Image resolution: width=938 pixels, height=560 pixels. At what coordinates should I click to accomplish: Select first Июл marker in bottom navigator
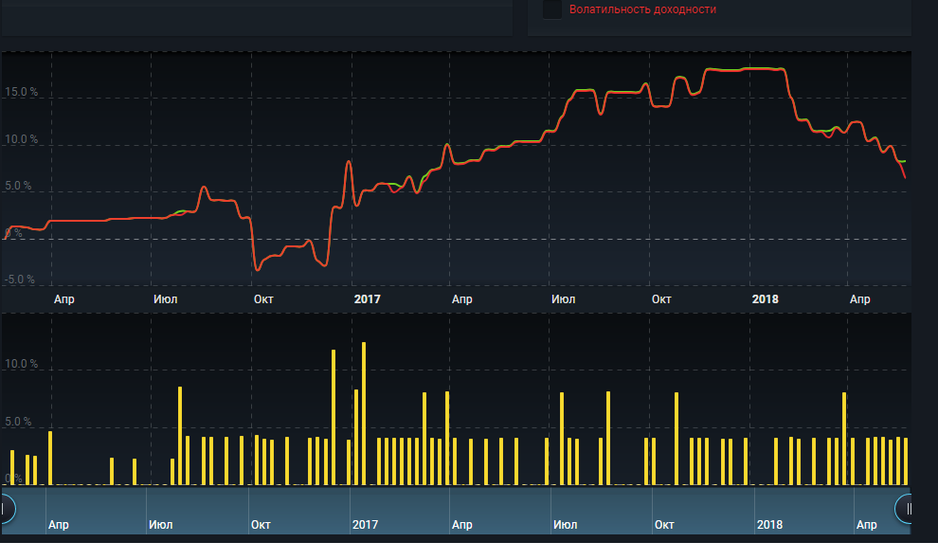[x=160, y=524]
